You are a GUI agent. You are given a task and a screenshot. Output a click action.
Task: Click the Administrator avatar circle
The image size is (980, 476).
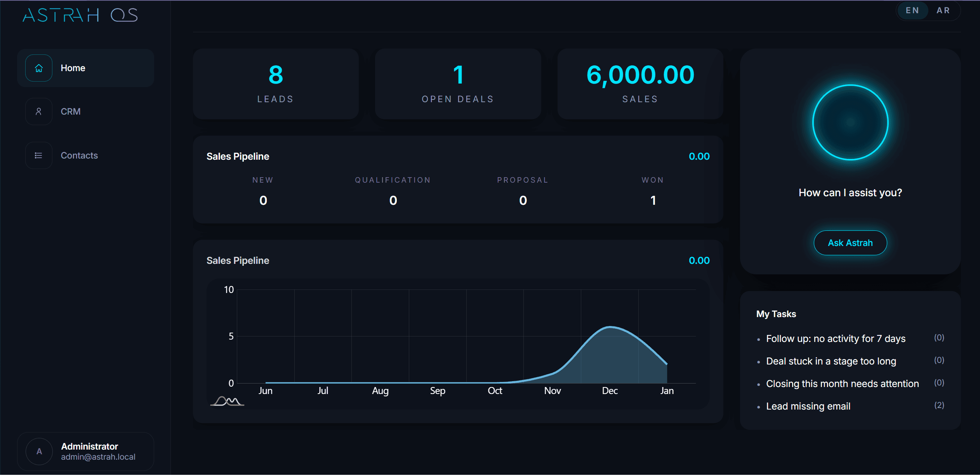[39, 452]
